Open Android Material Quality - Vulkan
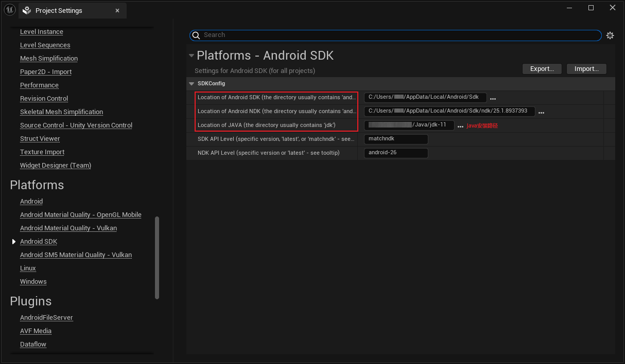The height and width of the screenshot is (364, 625). 68,228
